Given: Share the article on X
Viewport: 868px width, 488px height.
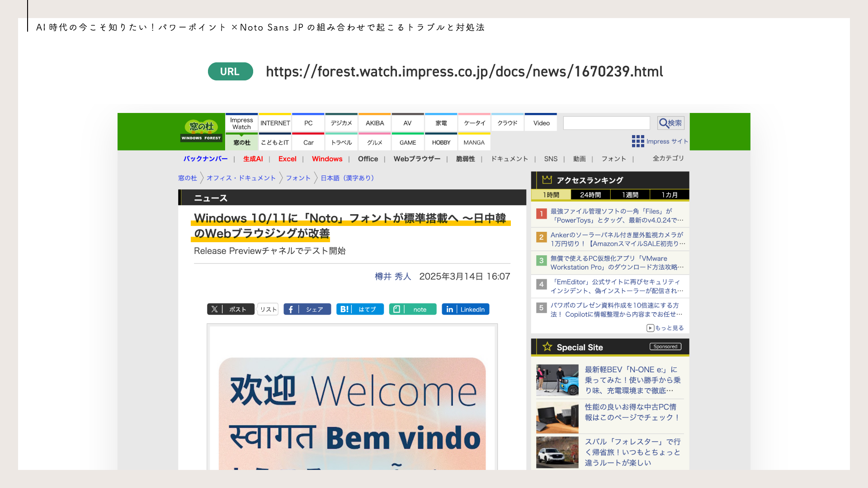Looking at the screenshot, I should coord(231,309).
